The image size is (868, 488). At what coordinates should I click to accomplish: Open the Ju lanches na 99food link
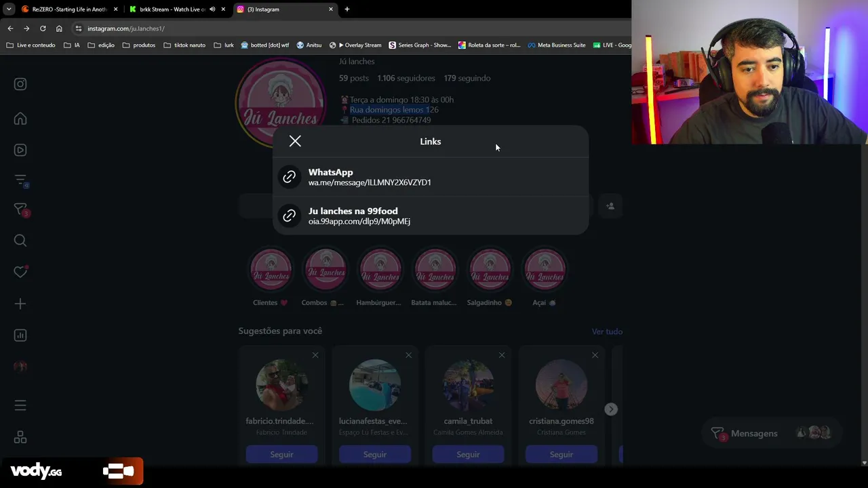[431, 216]
